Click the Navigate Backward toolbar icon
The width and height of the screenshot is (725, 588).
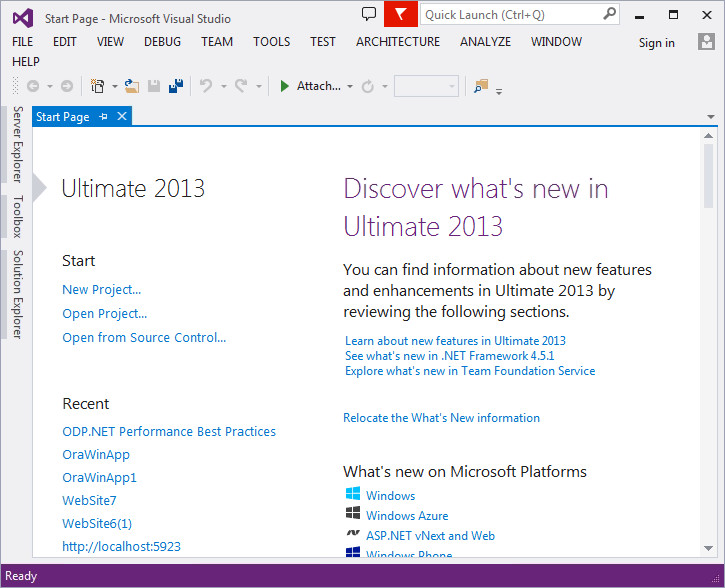tap(33, 86)
